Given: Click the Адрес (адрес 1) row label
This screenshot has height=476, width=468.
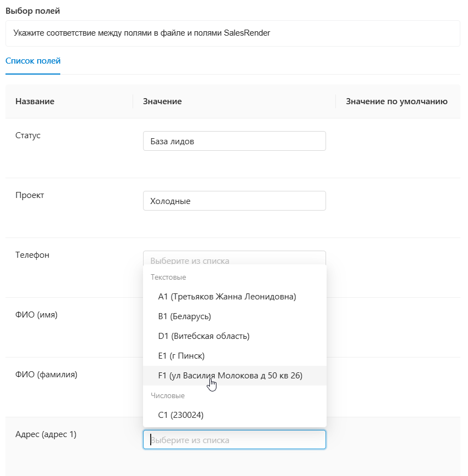Looking at the screenshot, I should tap(46, 434).
